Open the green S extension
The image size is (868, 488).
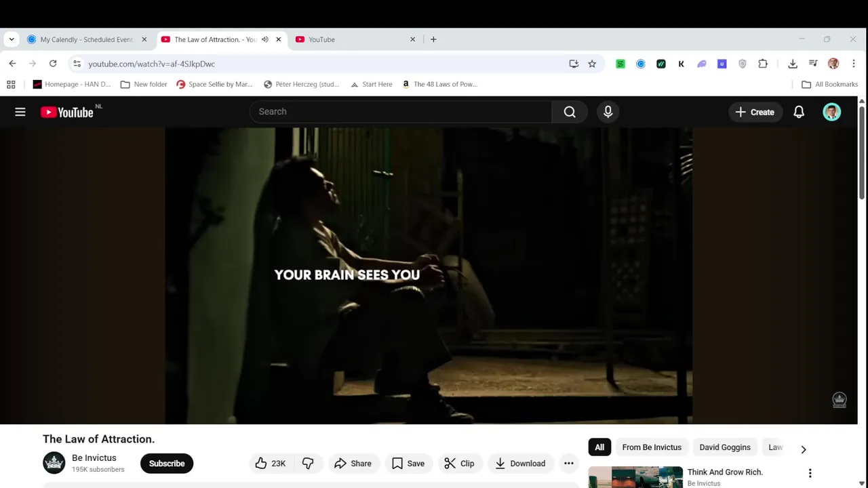tap(620, 64)
